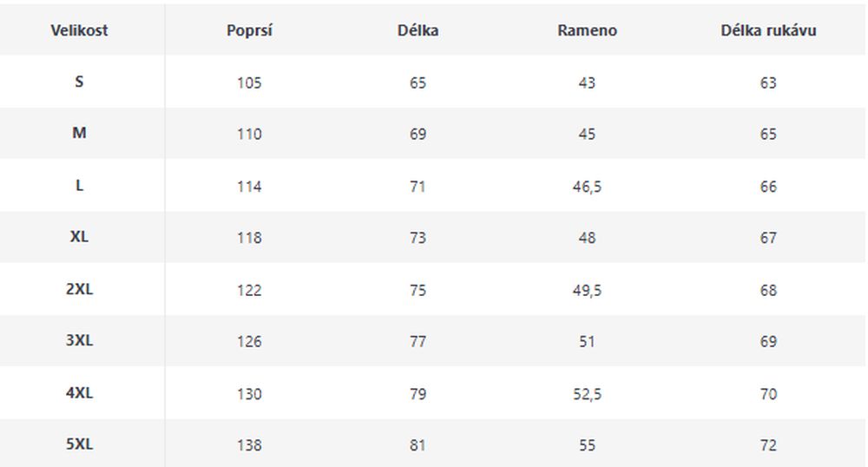Select the 4XL size row label

(79, 393)
